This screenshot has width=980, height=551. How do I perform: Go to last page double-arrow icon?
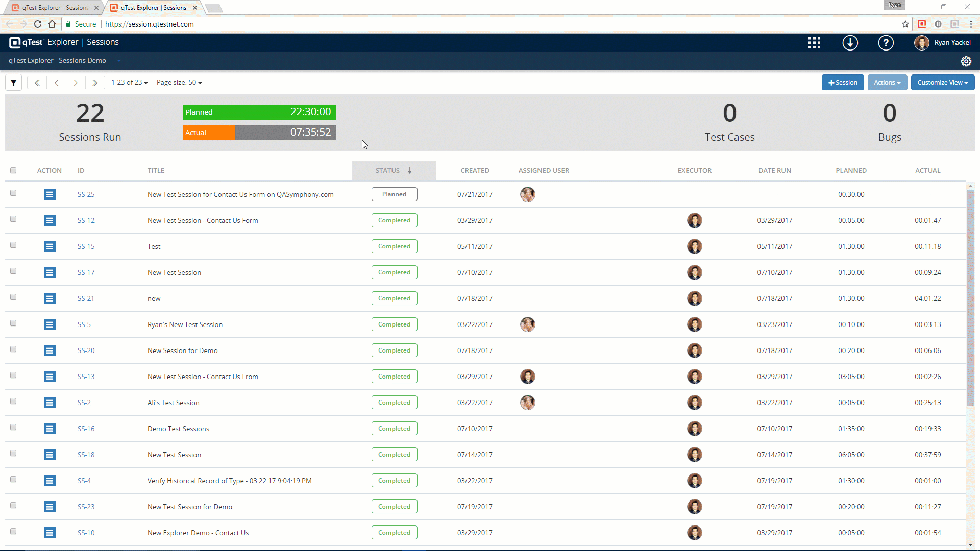pos(95,83)
